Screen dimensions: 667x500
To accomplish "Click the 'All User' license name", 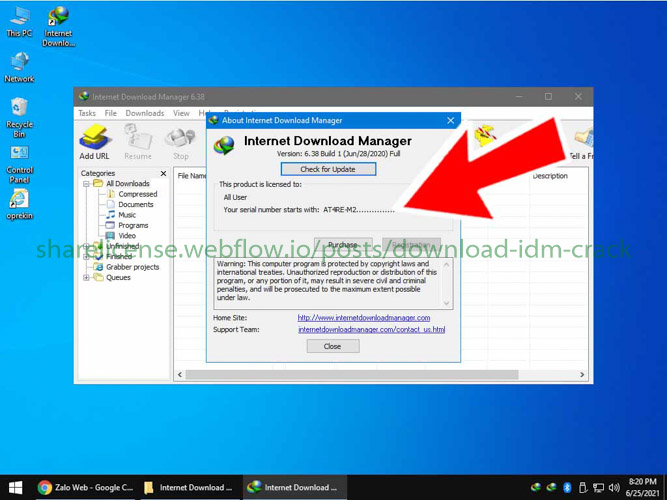I will [235, 197].
